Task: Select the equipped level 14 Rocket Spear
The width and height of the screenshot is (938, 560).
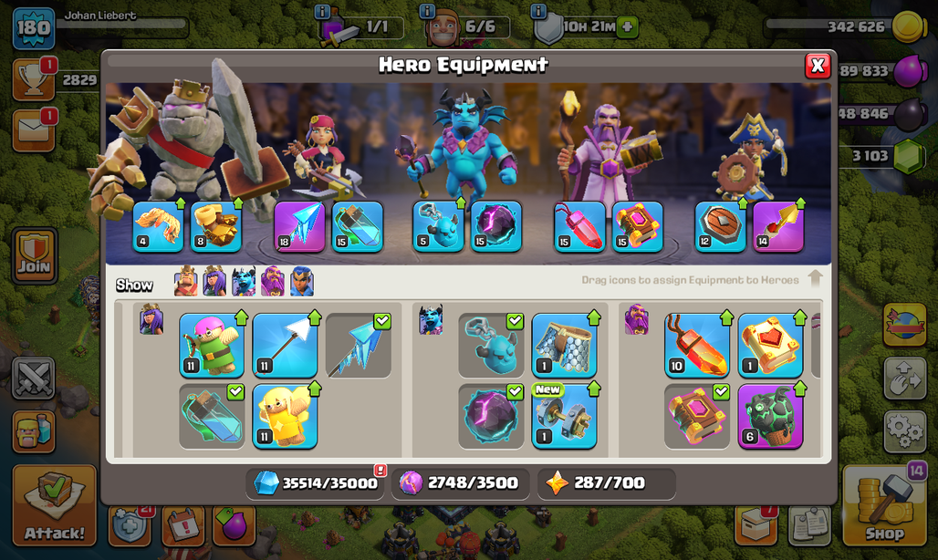Action: 777,226
